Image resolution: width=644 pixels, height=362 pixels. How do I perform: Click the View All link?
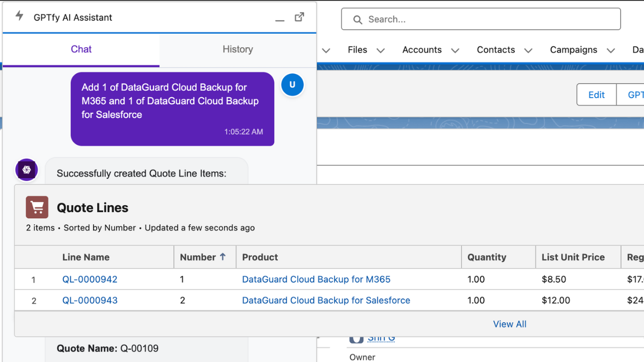pyautogui.click(x=510, y=324)
